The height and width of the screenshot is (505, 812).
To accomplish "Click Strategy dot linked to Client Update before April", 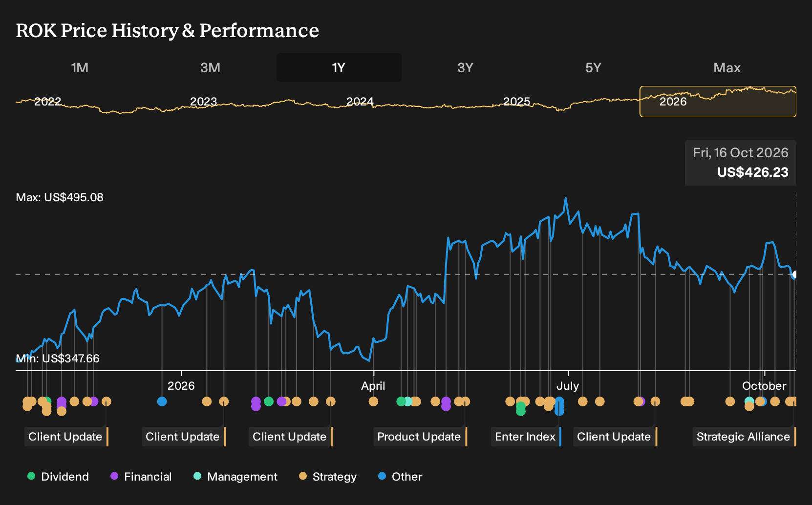I will (331, 401).
